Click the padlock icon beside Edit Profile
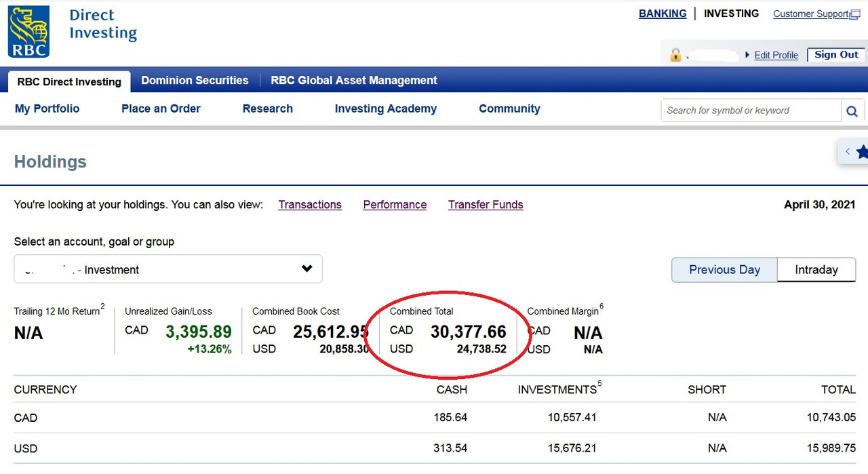The width and height of the screenshot is (868, 474). (x=675, y=55)
